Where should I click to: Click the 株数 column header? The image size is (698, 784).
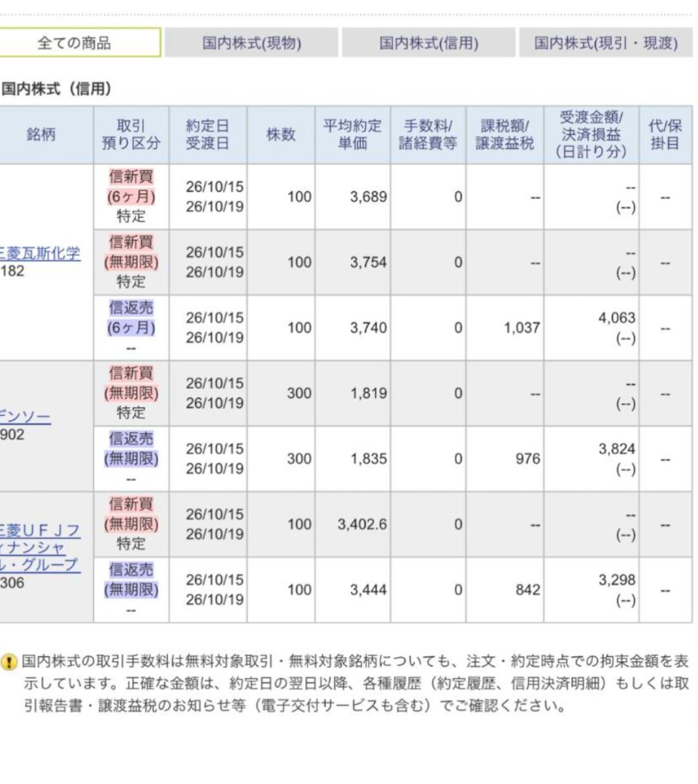281,135
